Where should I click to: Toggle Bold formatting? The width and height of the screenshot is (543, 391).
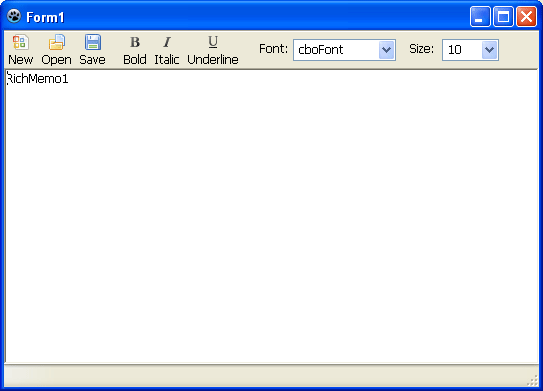(135, 50)
